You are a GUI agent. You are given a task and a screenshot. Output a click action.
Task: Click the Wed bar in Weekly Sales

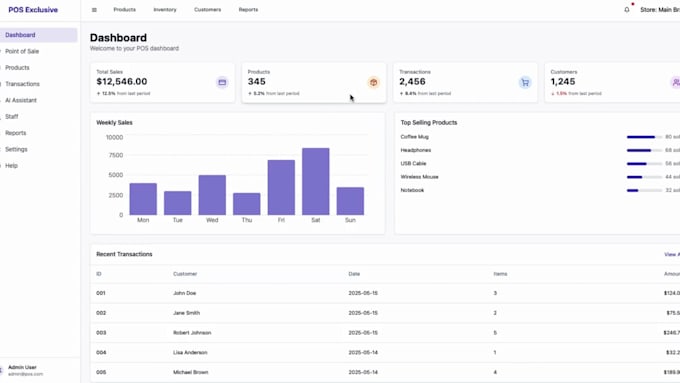[212, 195]
